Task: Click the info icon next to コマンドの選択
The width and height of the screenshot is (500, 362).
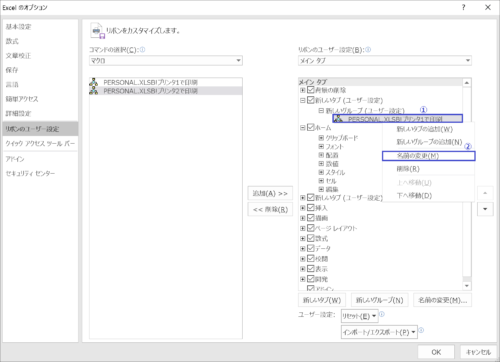Action: click(142, 50)
